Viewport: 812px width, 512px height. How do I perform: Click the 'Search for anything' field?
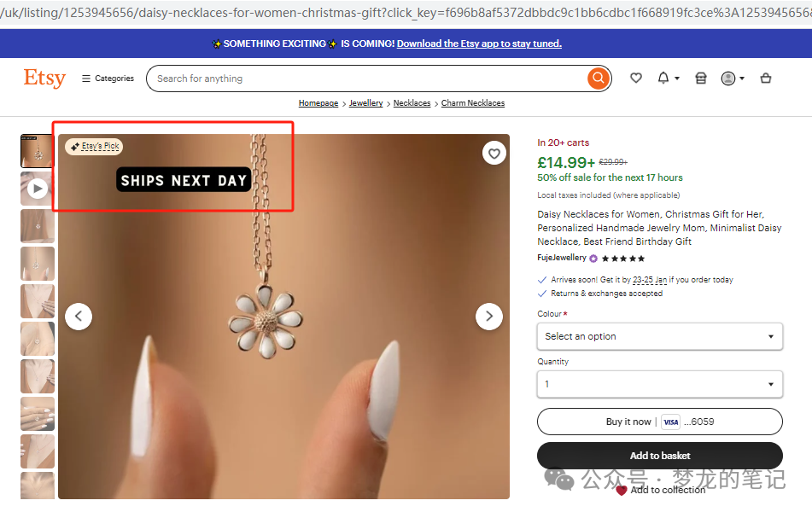tap(367, 79)
